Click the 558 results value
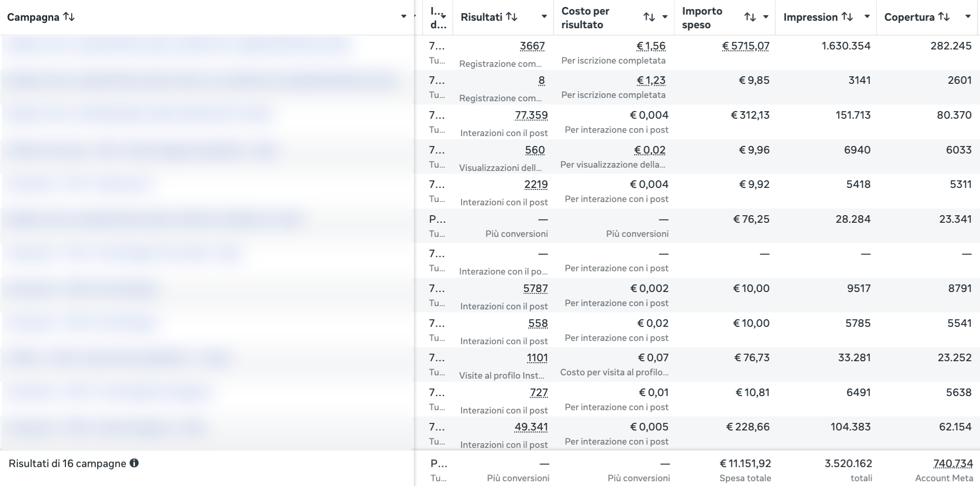980x486 pixels. coord(538,324)
